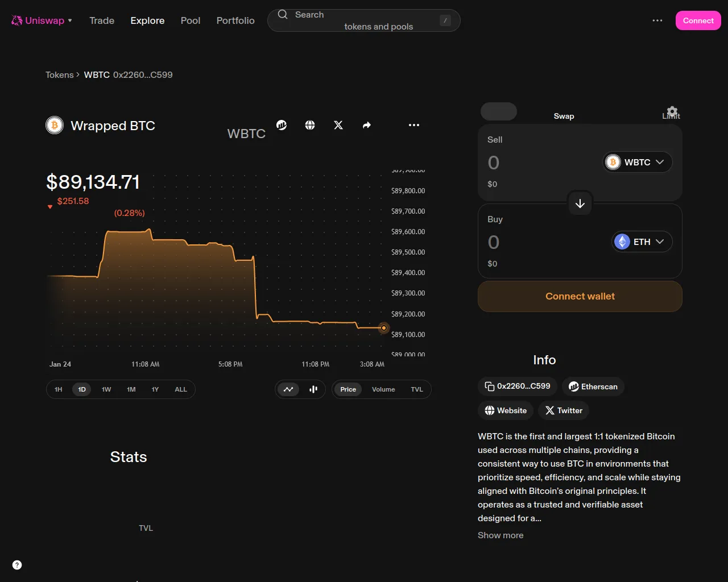Screen dimensions: 728x582
Task: Click the X (Twitter) icon in header
Action: 338,125
